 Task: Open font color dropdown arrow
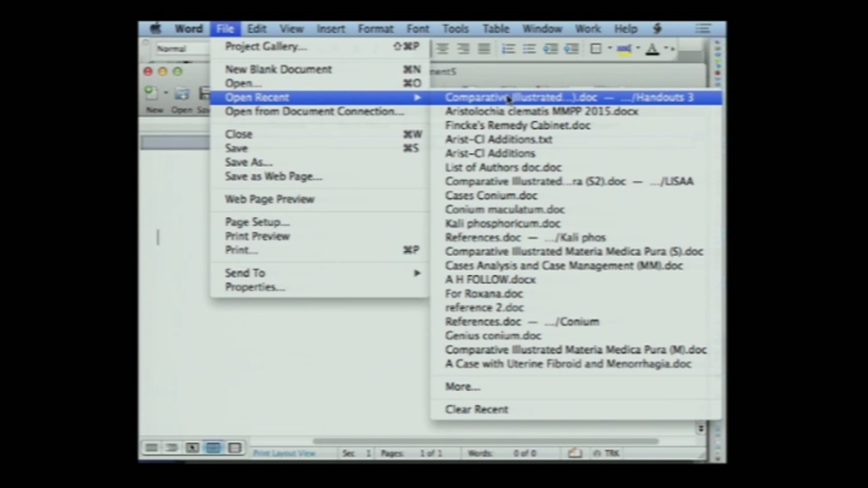[x=666, y=48]
